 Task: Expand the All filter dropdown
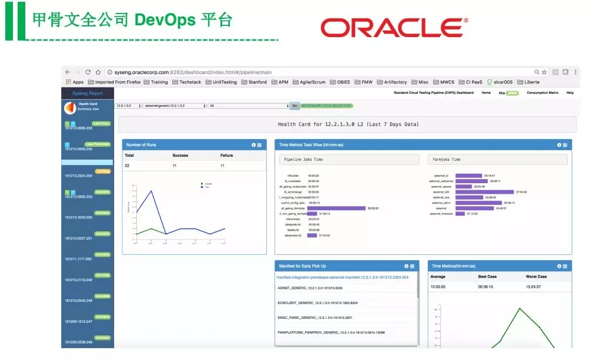tap(249, 106)
